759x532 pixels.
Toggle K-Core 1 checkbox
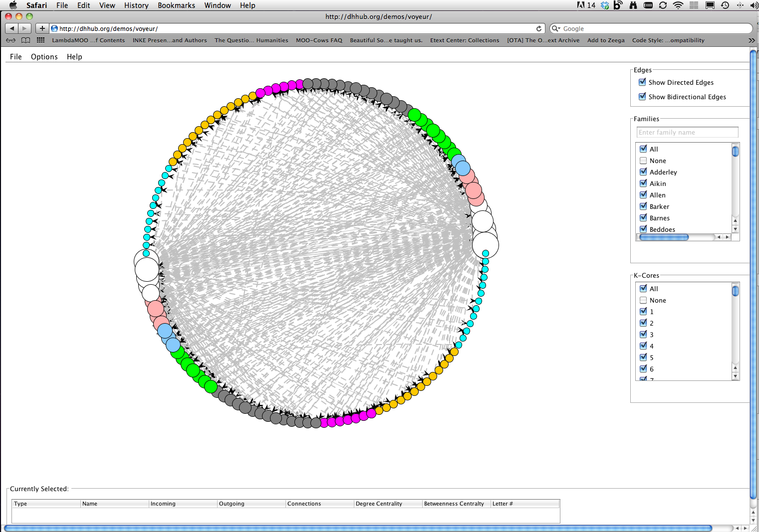coord(643,311)
